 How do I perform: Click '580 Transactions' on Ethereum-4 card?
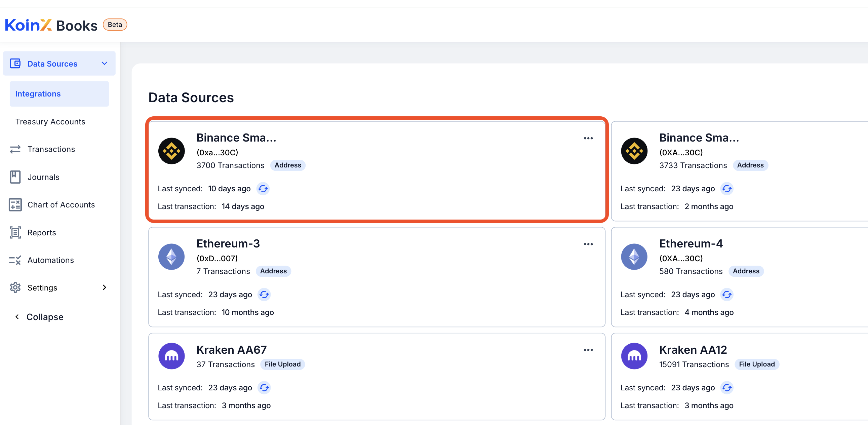click(691, 271)
